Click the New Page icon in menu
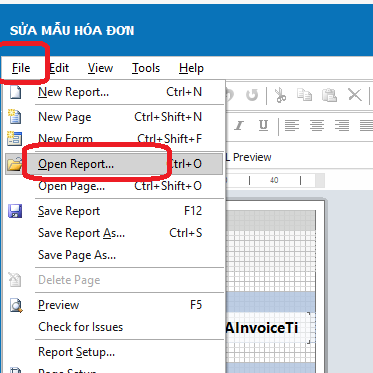The height and width of the screenshot is (373, 373). pyautogui.click(x=15, y=117)
